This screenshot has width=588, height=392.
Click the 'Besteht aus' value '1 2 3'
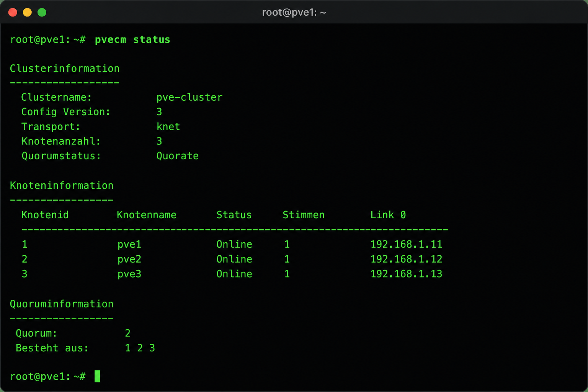point(140,348)
